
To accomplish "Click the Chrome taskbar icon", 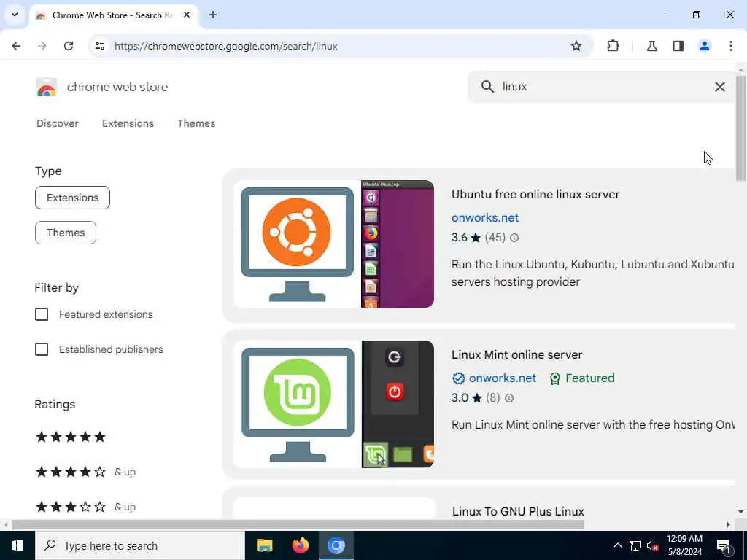I will (x=336, y=545).
